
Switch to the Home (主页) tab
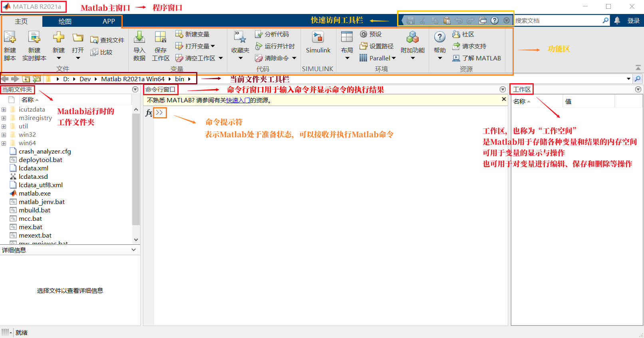(21, 21)
